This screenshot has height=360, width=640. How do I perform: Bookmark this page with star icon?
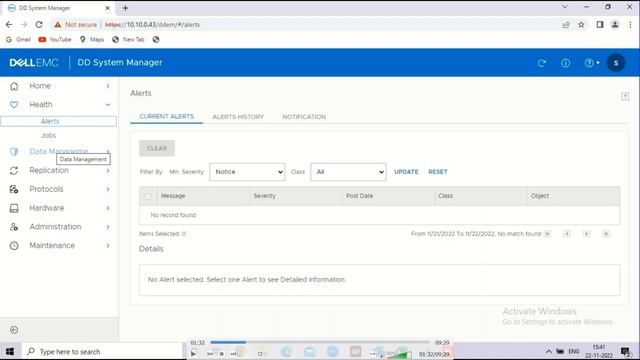tap(581, 25)
